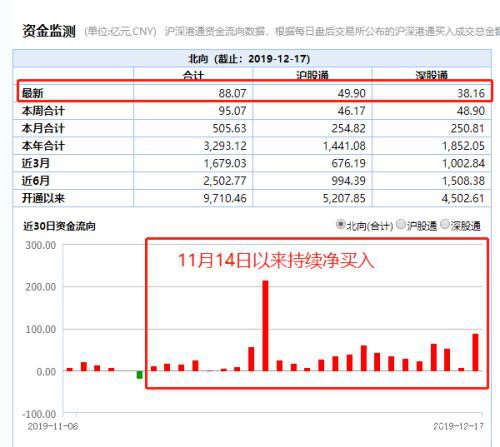This screenshot has width=500, height=447.
Task: Click the 本周合计 row label
Action: pyautogui.click(x=43, y=111)
